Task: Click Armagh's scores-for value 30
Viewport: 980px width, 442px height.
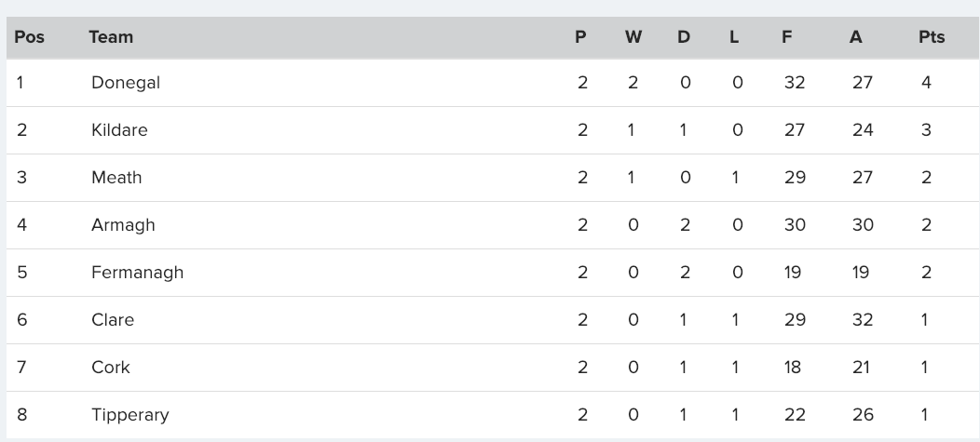Action: (795, 225)
